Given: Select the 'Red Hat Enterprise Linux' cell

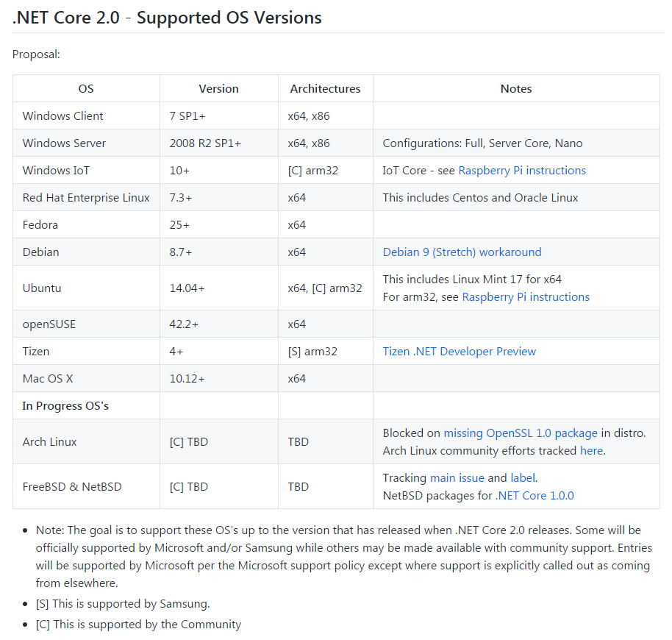Looking at the screenshot, I should point(86,198).
